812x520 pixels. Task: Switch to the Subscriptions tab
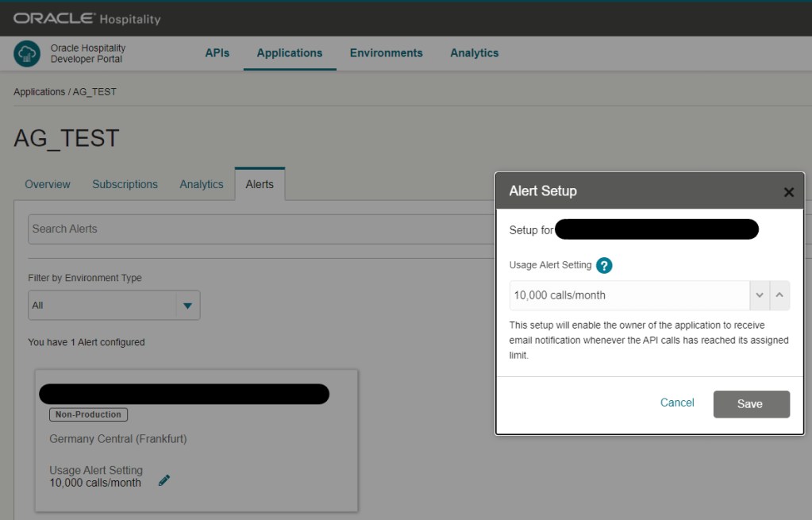coord(125,184)
